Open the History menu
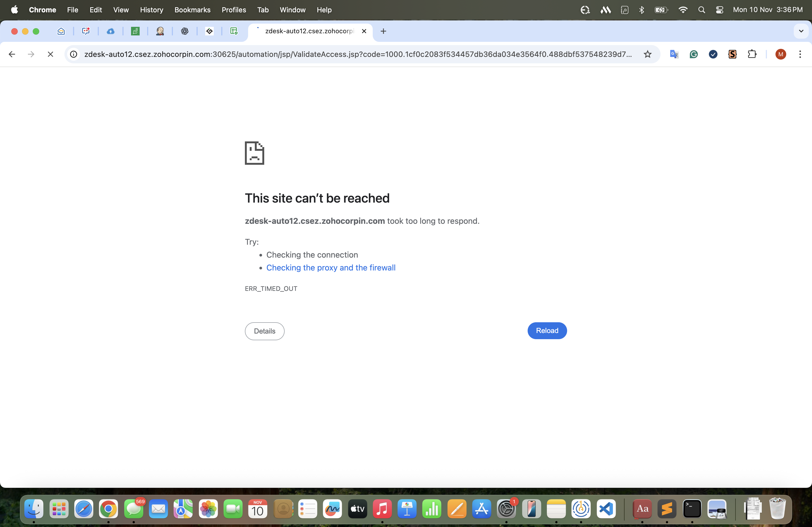Screen dimensions: 812x527 point(151,10)
